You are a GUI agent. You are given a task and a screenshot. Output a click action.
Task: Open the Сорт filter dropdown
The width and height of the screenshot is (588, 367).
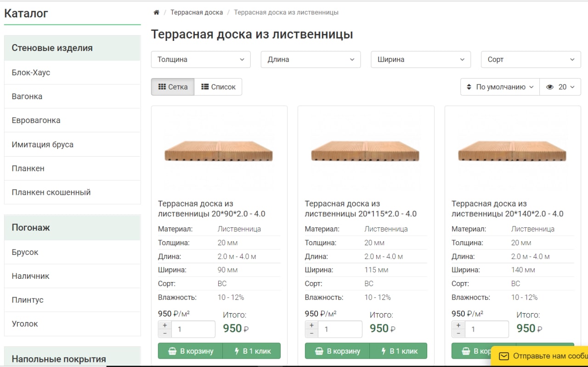[x=531, y=59]
